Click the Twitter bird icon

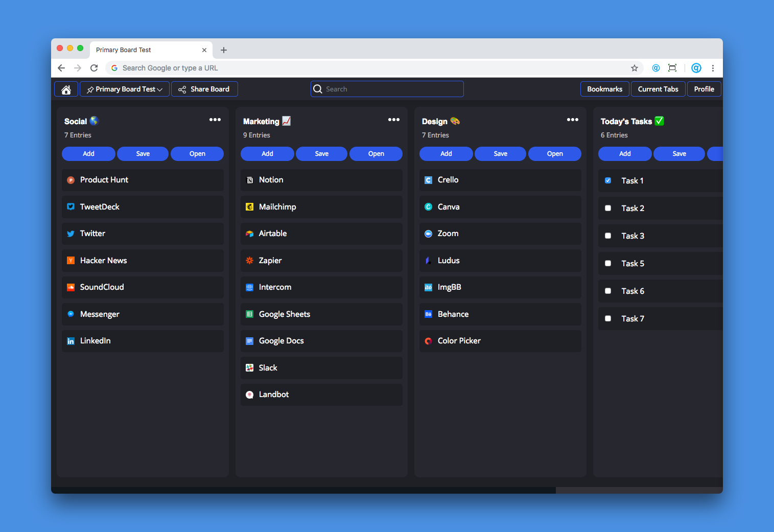click(71, 234)
